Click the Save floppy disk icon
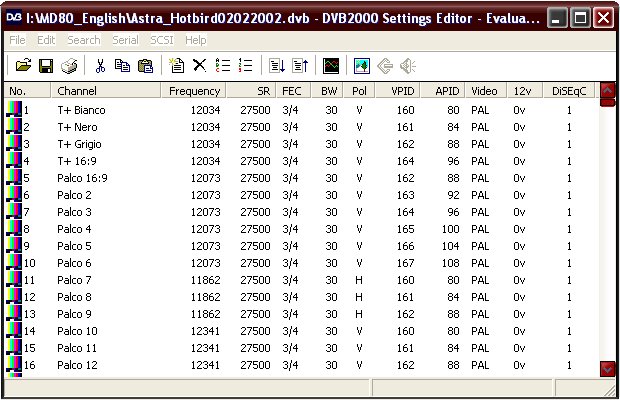The image size is (620, 400). pos(46,66)
